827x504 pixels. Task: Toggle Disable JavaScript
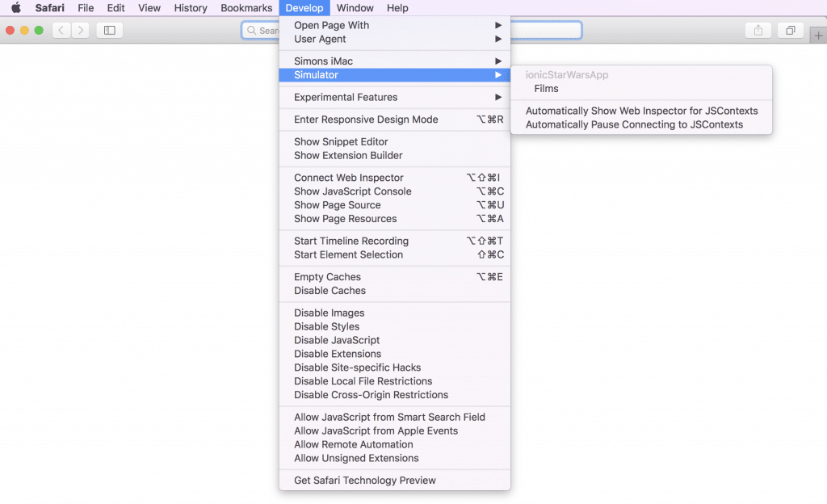pyautogui.click(x=394, y=339)
